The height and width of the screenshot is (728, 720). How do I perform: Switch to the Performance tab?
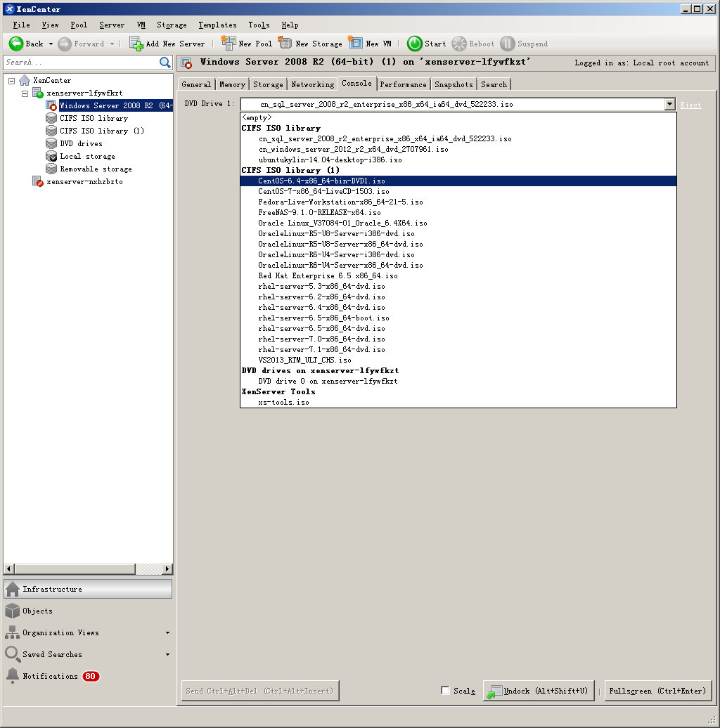click(x=403, y=84)
